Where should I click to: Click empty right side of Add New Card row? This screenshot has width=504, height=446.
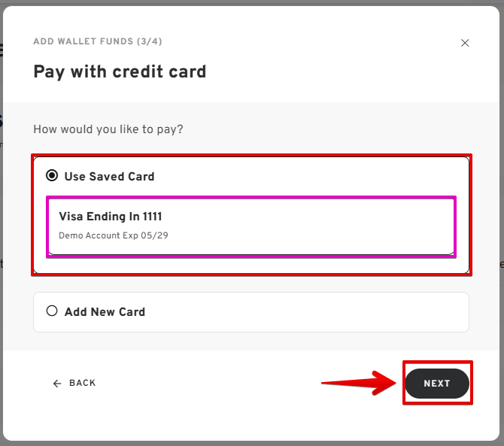[339, 311]
